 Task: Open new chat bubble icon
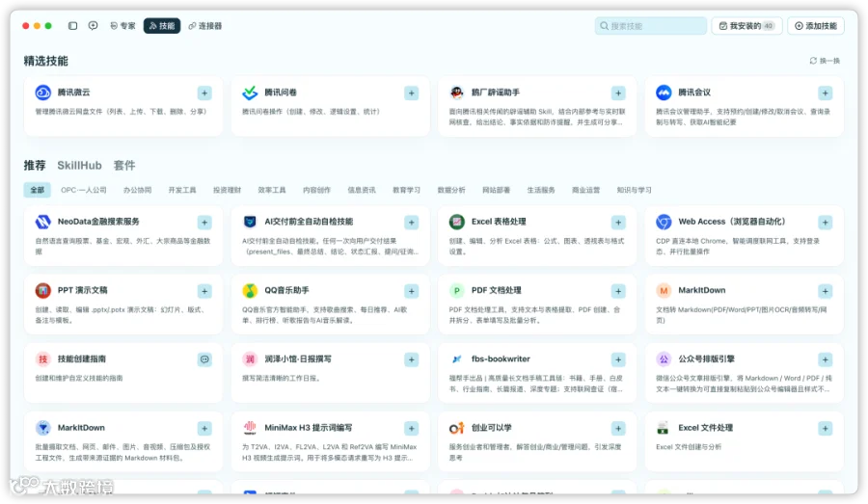tap(93, 26)
